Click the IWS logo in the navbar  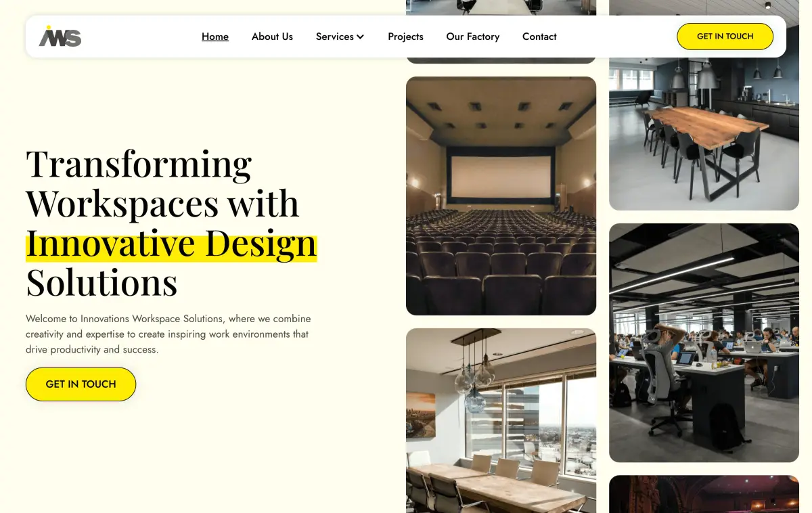click(60, 37)
